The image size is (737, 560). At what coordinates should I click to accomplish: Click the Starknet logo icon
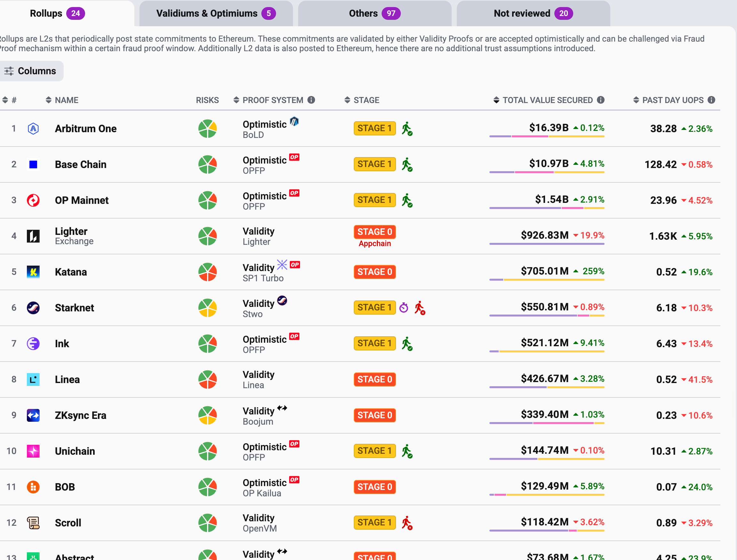33,308
